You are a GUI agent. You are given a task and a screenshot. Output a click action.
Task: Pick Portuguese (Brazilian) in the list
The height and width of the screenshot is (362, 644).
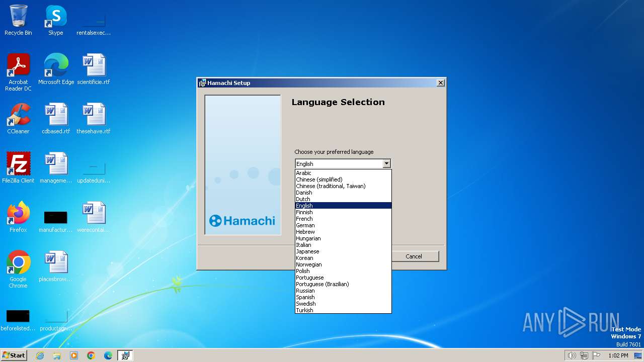343,284
